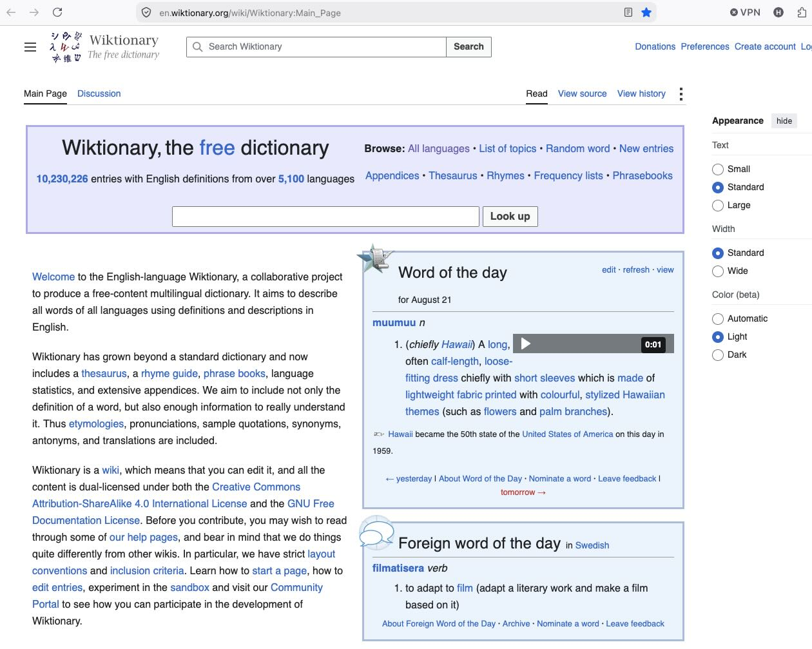Viewport: 812px width, 649px height.
Task: Click the shield site-info icon
Action: click(x=146, y=12)
